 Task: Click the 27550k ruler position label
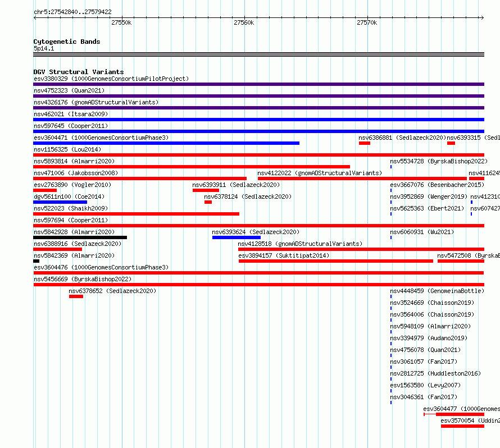click(x=121, y=22)
